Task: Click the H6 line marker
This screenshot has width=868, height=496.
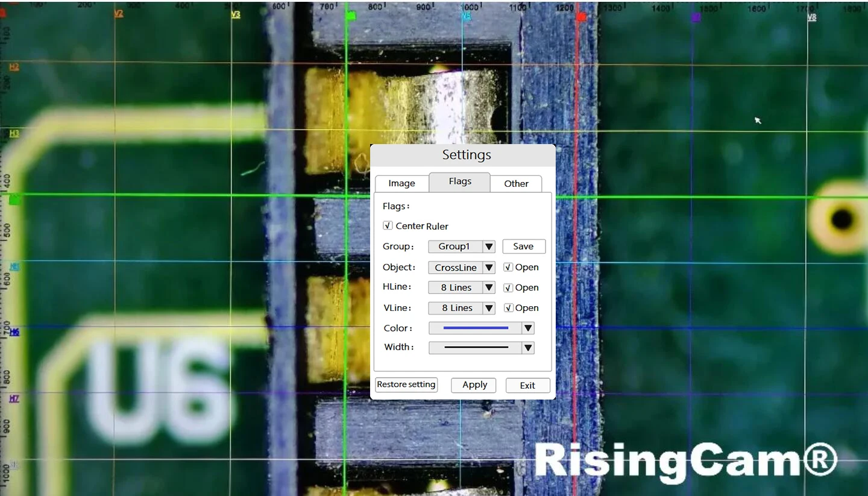Action: pyautogui.click(x=14, y=332)
